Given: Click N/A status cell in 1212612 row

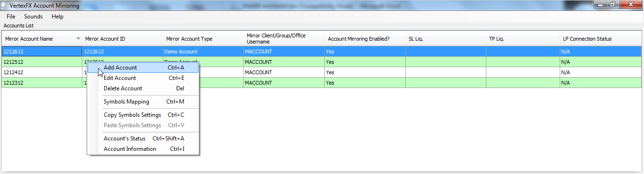Looking at the screenshot, I should click(600, 52).
